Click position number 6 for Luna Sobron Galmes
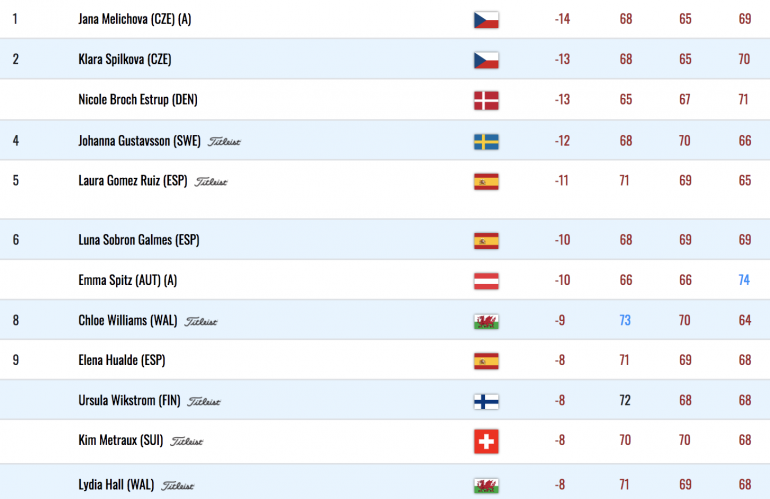Viewport: 770px width, 499px height. point(16,240)
